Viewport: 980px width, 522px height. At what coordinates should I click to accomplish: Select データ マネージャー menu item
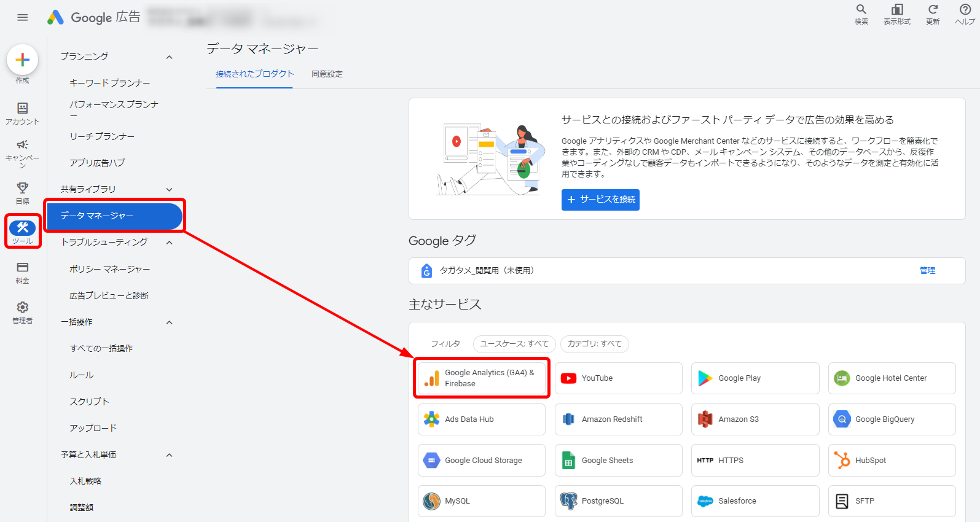pos(115,216)
